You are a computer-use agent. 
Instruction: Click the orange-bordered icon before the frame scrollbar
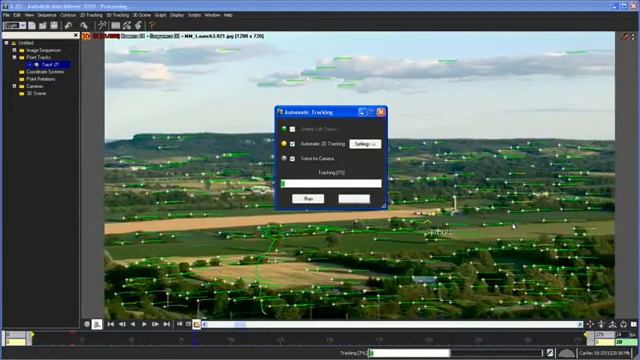(x=197, y=324)
